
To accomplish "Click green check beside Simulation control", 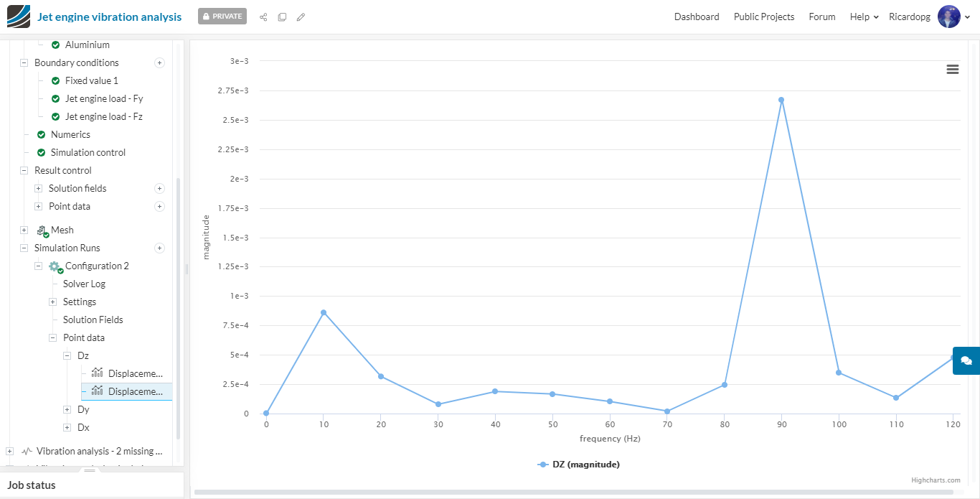I will point(41,152).
